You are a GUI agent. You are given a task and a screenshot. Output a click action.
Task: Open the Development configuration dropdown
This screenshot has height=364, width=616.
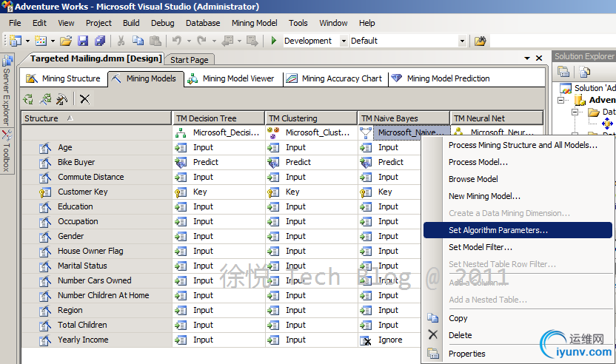[x=344, y=41]
